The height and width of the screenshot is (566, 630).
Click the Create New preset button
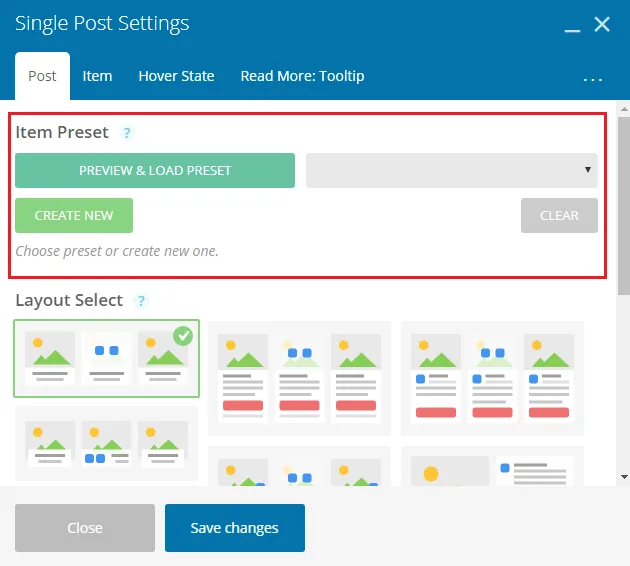point(74,215)
